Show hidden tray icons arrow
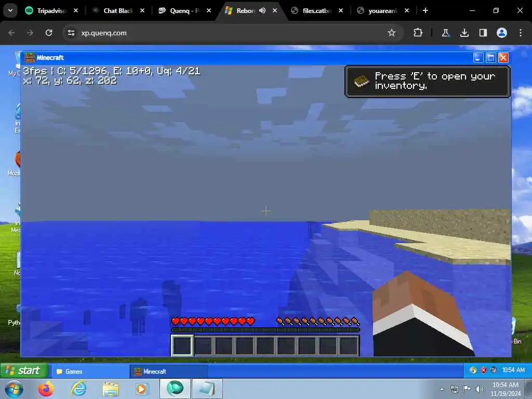This screenshot has width=532, height=399. point(442,389)
